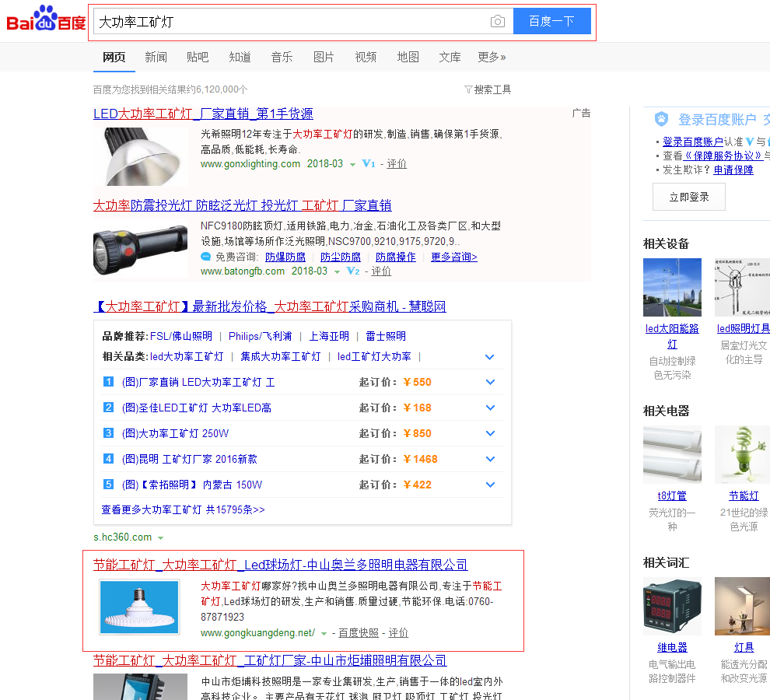Click the camera image search icon
This screenshot has width=770, height=700.
click(498, 22)
